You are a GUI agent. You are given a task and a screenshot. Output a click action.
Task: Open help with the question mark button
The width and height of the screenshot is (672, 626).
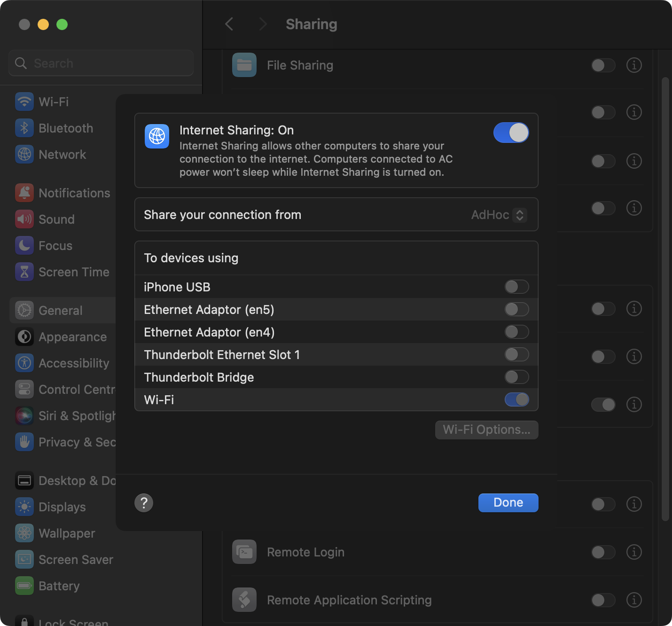pos(144,502)
